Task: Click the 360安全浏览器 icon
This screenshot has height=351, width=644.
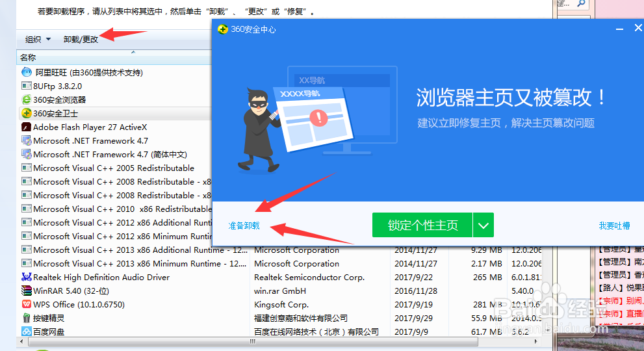Action: point(27,99)
